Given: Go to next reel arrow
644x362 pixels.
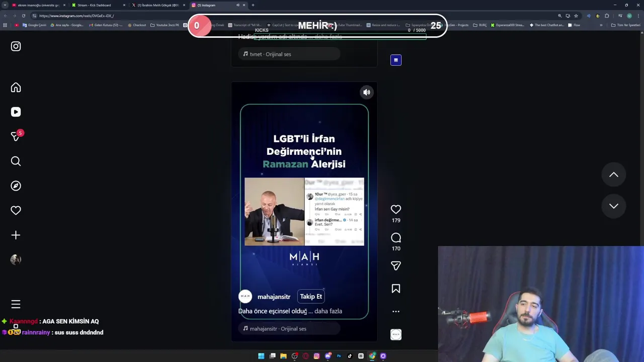Looking at the screenshot, I should click(614, 206).
